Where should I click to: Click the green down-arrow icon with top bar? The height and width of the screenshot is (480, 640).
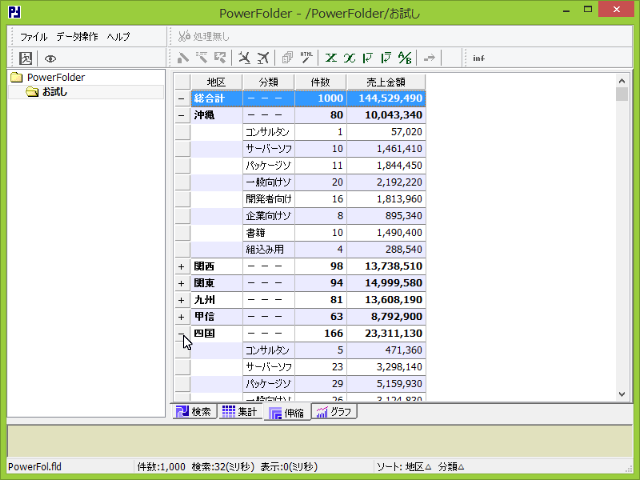point(386,58)
